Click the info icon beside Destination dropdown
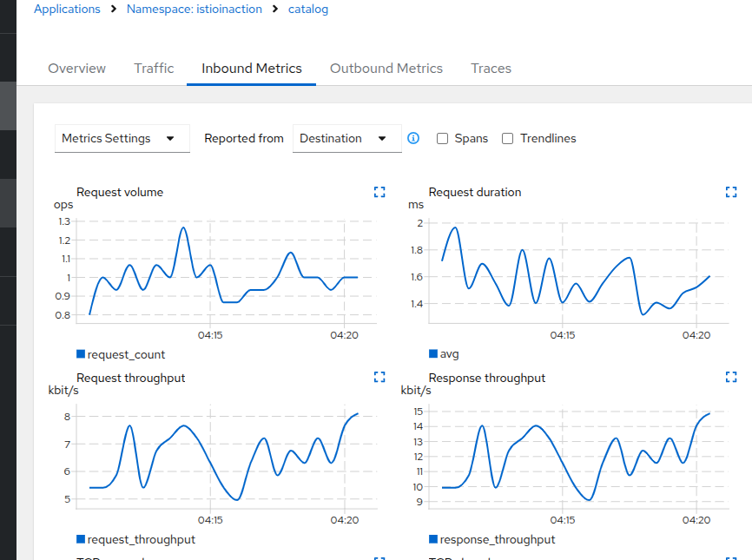The width and height of the screenshot is (752, 560). click(413, 138)
